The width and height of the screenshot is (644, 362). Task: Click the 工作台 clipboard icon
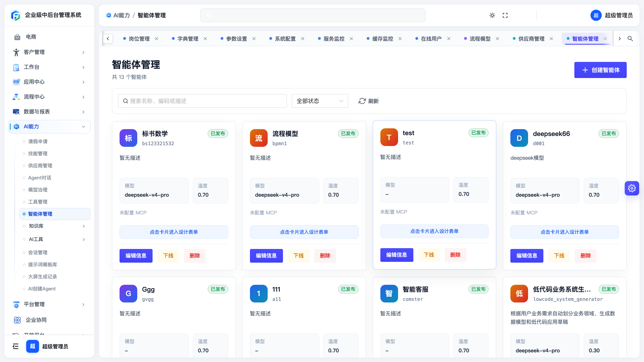click(16, 67)
